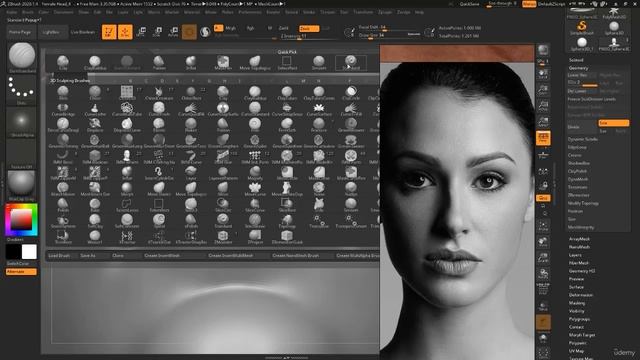Pick the Displace brush
640x360 pixels.
pos(95,124)
